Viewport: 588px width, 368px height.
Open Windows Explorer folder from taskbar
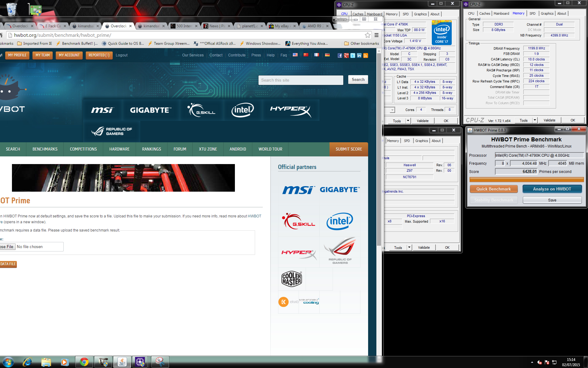46,362
